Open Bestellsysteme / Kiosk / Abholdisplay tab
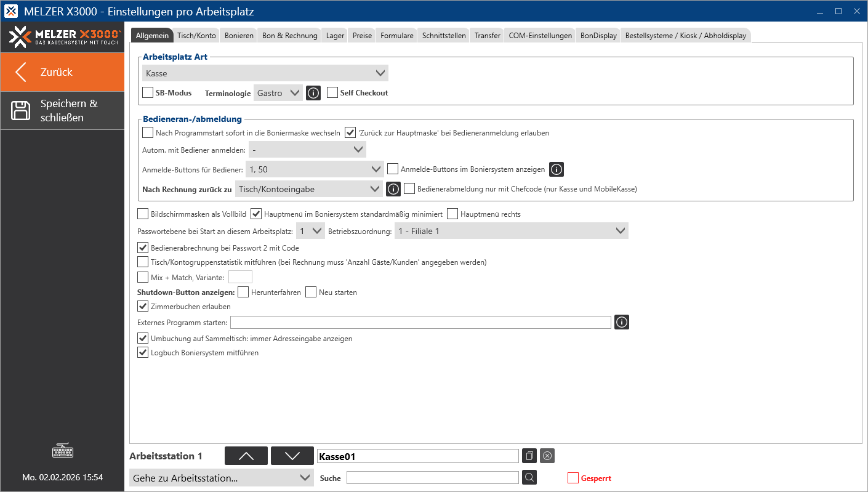Viewport: 868px width, 492px height. [686, 36]
